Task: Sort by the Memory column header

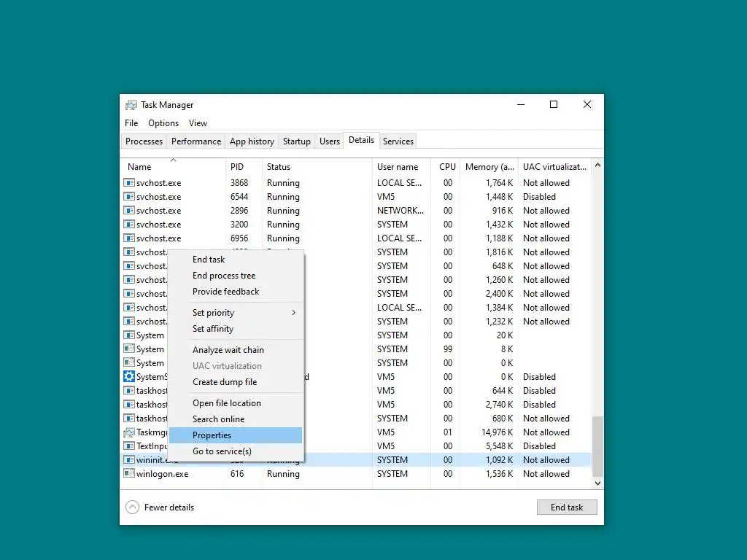Action: (489, 167)
